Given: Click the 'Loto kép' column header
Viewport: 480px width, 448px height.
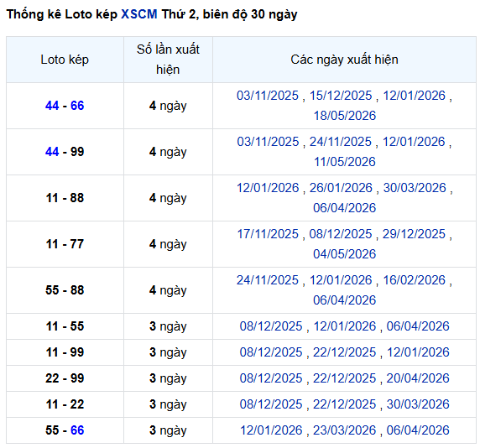Looking at the screenshot, I should (65, 60).
